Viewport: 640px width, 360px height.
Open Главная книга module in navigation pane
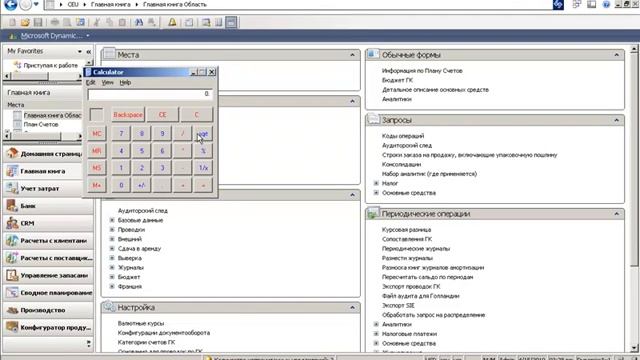click(47, 171)
